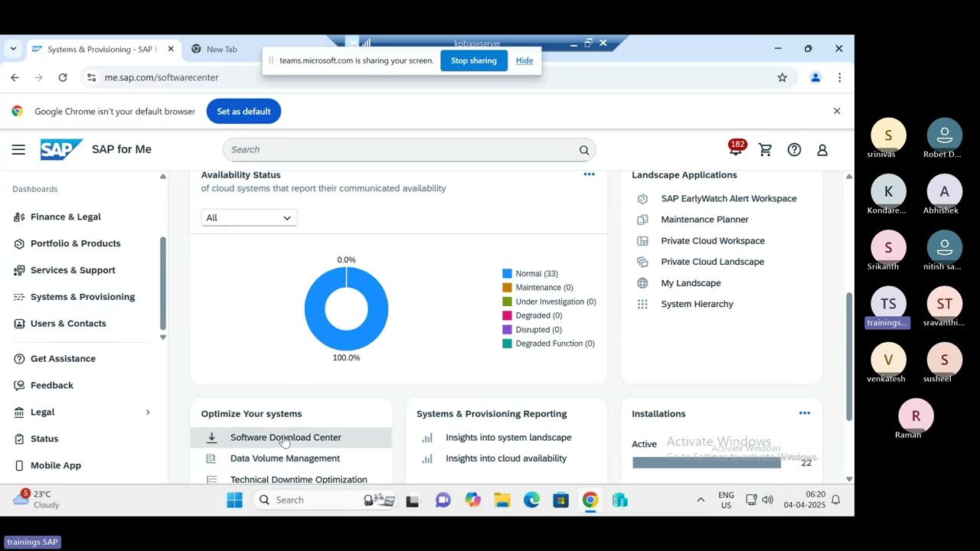Viewport: 980px width, 551px height.
Task: Open Availability Status more options menu
Action: [589, 174]
